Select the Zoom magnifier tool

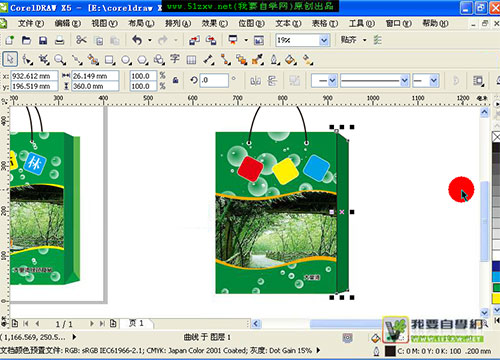coord(60,60)
